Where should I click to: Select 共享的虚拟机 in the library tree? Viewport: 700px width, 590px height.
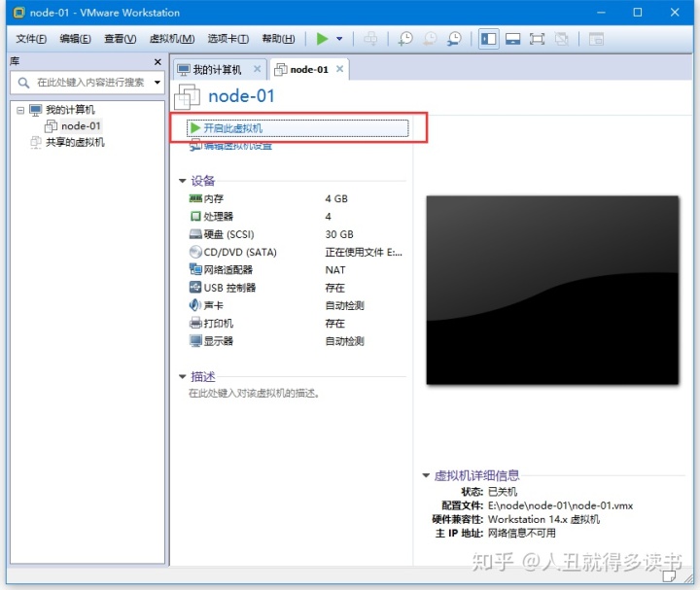(x=75, y=142)
